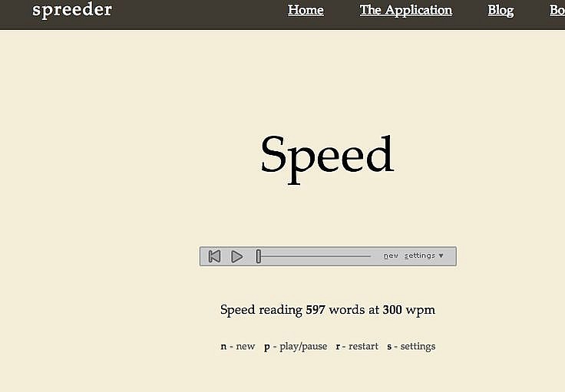Open the settings dropdown in the player bar
This screenshot has height=392, width=565.
click(x=420, y=256)
